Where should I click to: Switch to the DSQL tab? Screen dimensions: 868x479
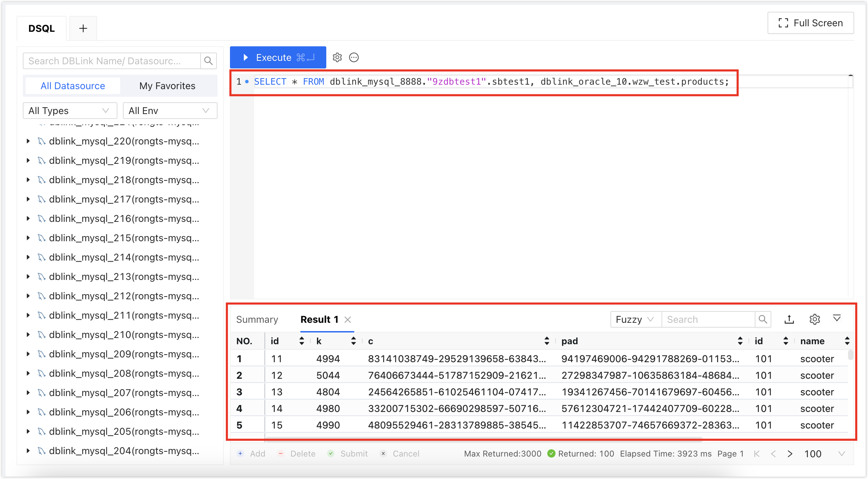tap(41, 28)
